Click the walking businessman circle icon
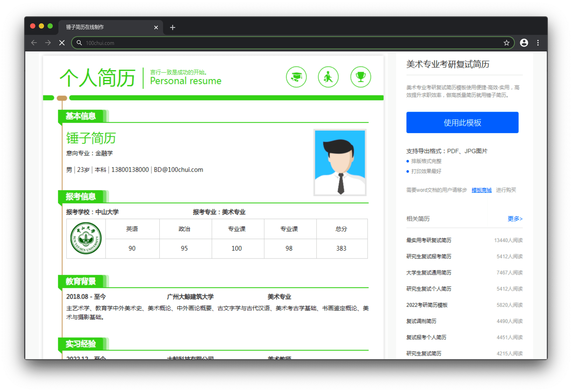The width and height of the screenshot is (572, 392). tap(328, 77)
